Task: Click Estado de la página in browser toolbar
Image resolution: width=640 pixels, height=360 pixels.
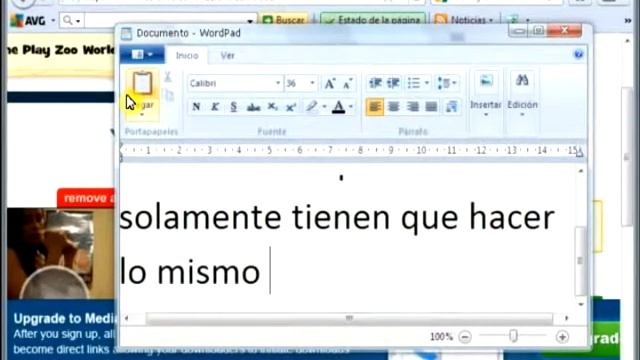Action: (x=373, y=20)
